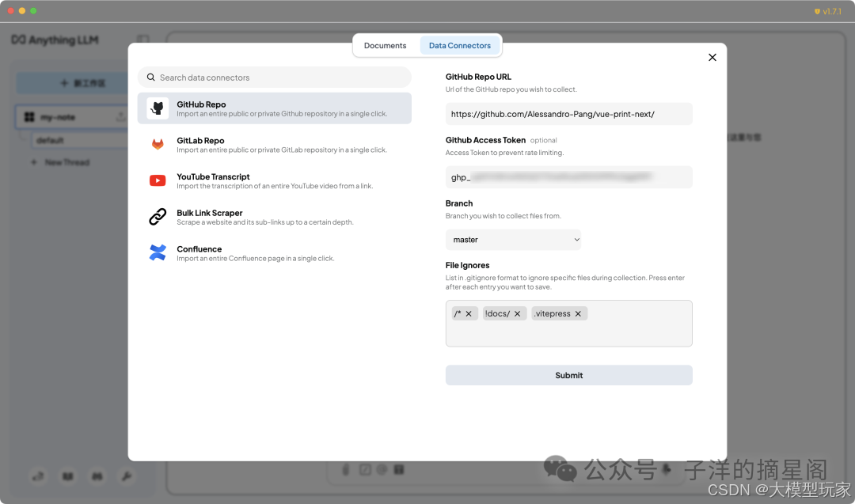
Task: Click the GitLab fox logo icon
Action: (x=158, y=144)
